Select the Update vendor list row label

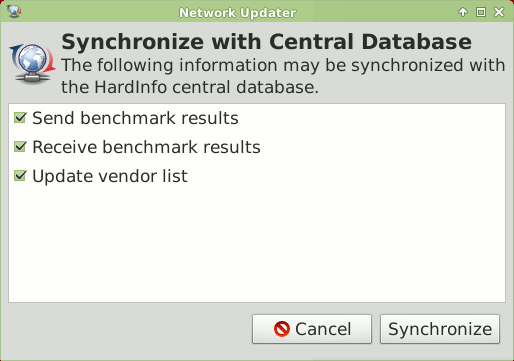coord(110,176)
